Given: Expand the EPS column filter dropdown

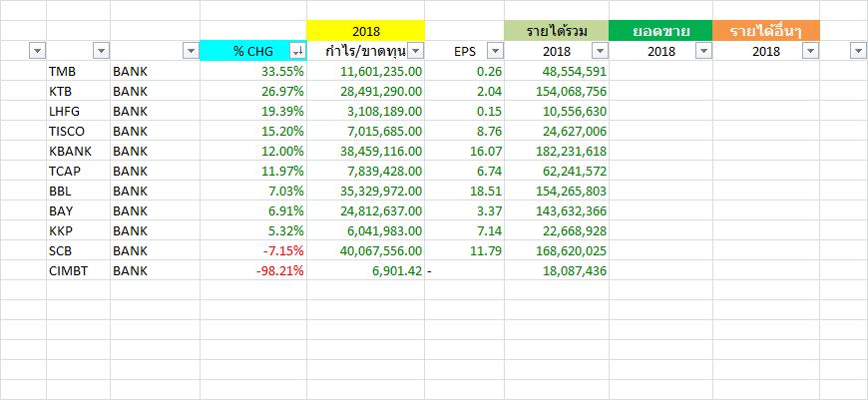Looking at the screenshot, I should (x=495, y=51).
